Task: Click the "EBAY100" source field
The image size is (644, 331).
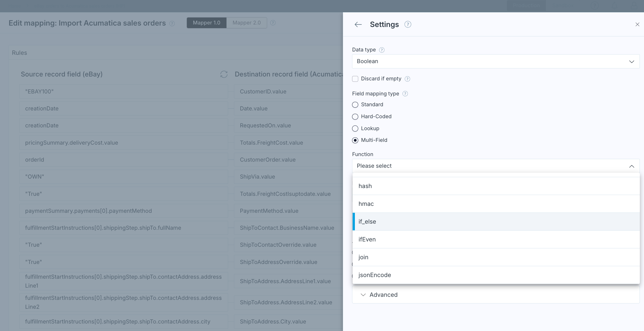Action: click(x=123, y=92)
